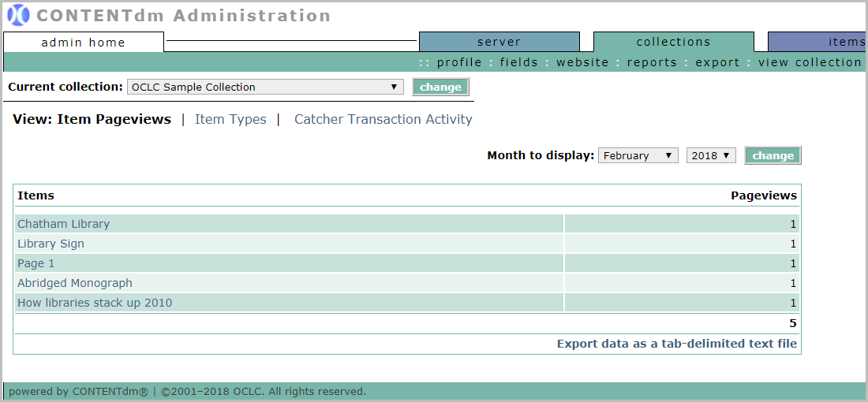Open the reports submenu link

coord(652,62)
